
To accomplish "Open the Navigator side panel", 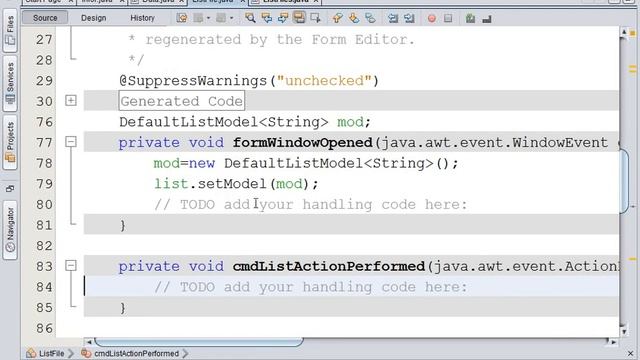I will tap(10, 230).
